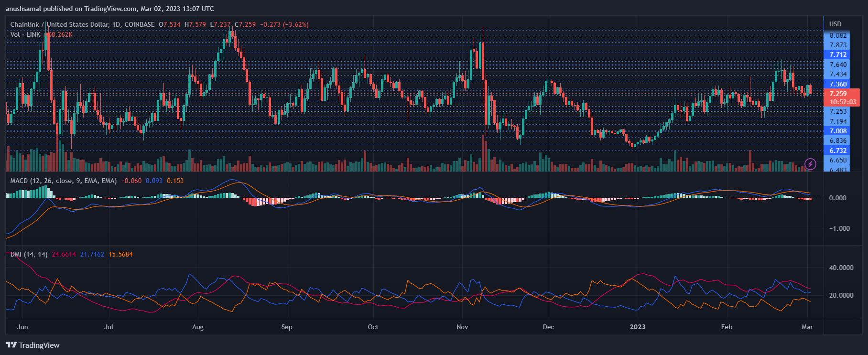Screen dimensions: 868x355
Task: Click the DMI value 24.6614
Action: click(64, 254)
